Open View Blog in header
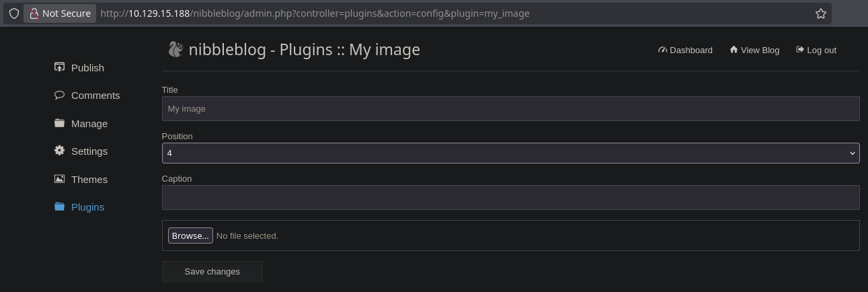 (x=754, y=50)
